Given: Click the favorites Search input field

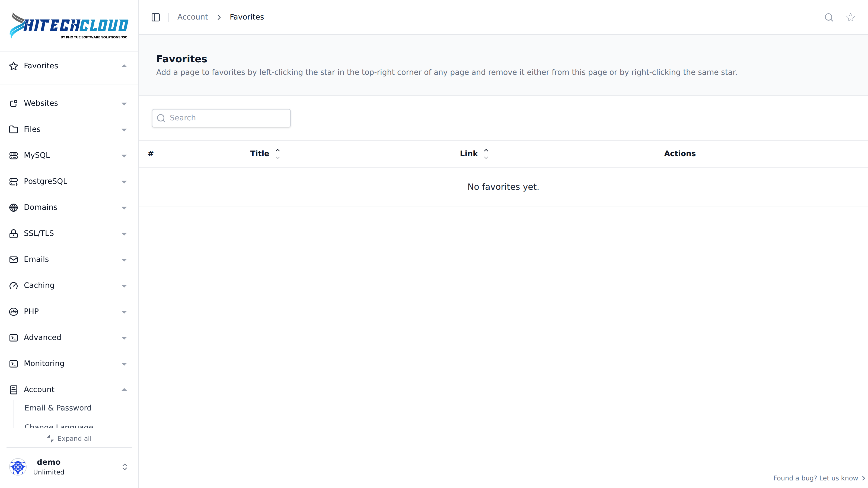Looking at the screenshot, I should pos(221,118).
